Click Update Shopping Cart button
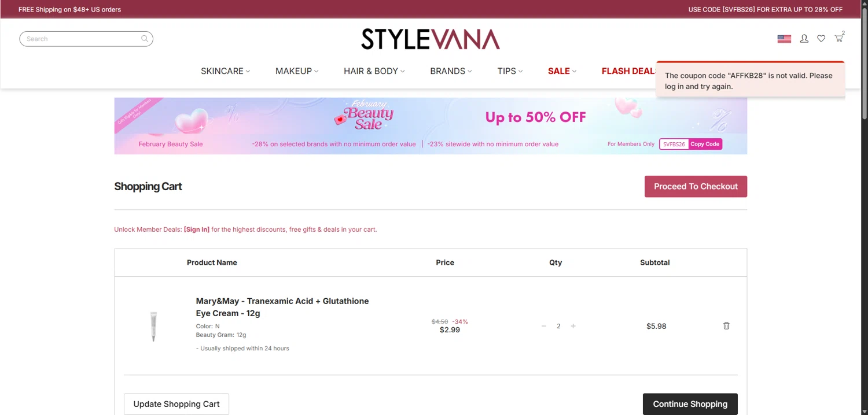868x415 pixels. coord(176,404)
